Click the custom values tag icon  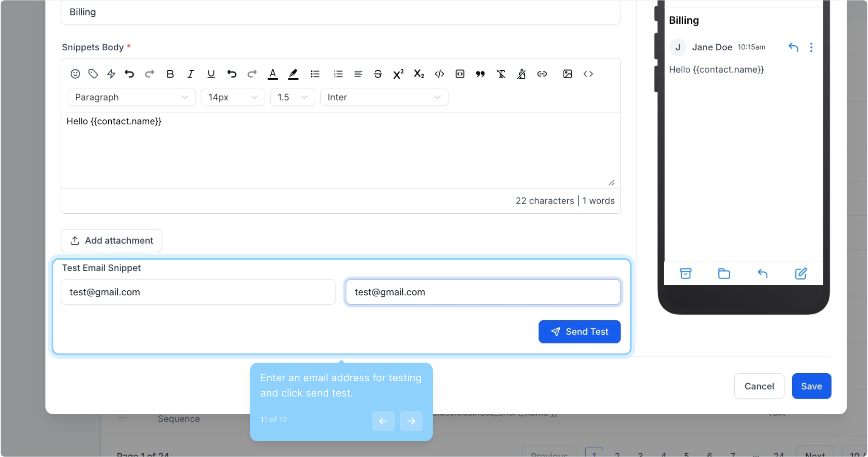[x=93, y=74]
